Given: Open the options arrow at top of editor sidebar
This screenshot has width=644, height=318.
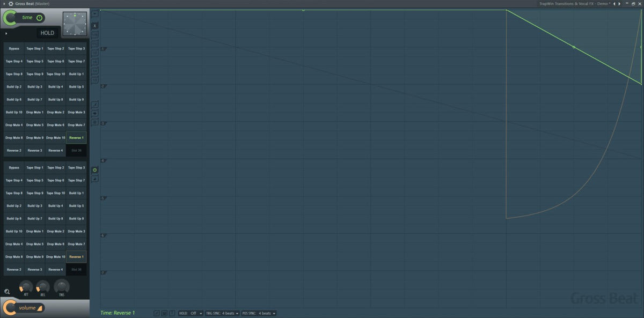Looking at the screenshot, I should tap(95, 13).
